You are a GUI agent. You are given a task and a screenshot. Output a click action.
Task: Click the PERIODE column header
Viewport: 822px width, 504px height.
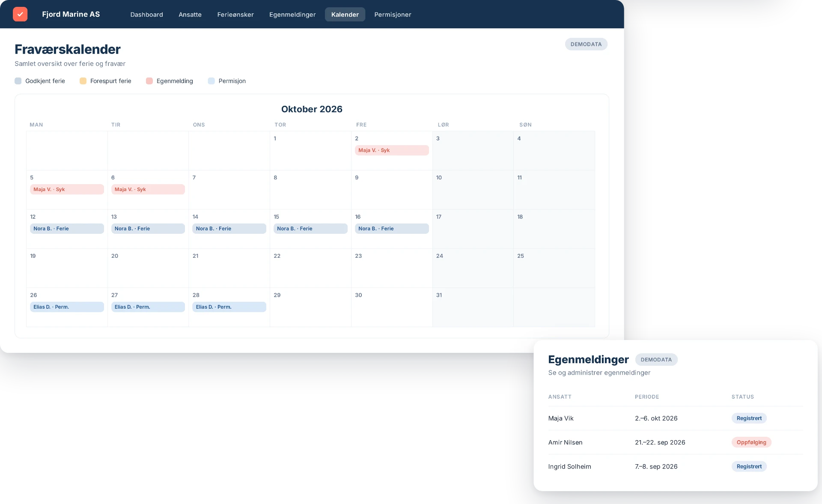click(647, 397)
